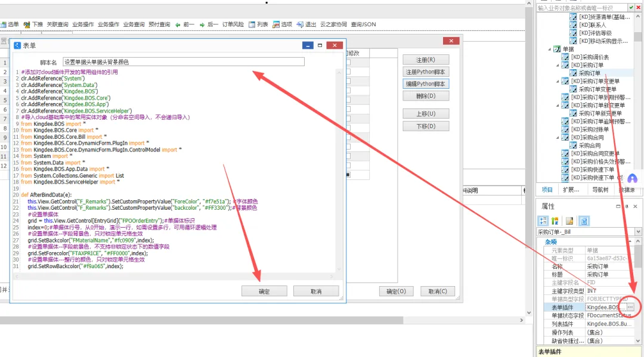Toggle checkbox in row 10 of plugin list
The image size is (644, 357).
point(348,147)
